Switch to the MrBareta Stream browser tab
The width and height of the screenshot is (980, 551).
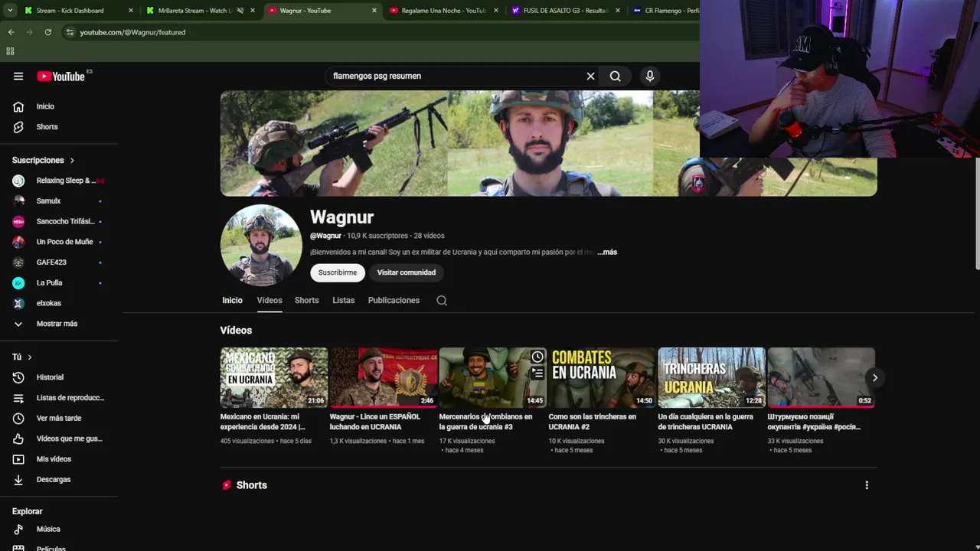(195, 11)
